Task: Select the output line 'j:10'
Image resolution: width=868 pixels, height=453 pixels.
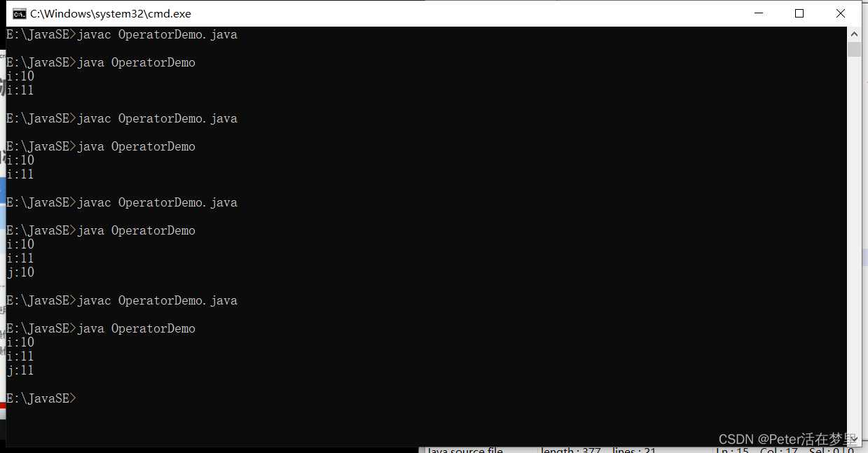Action: [20, 272]
